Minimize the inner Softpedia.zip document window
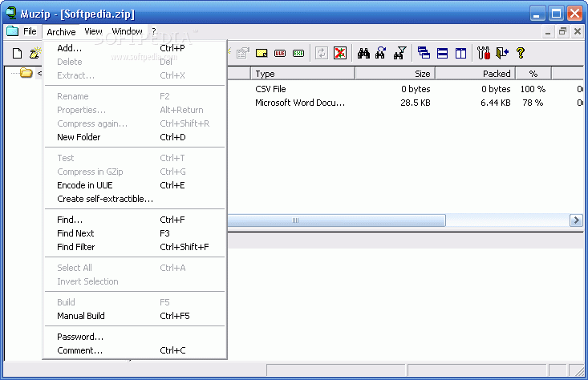Screen dimensions: 588x380 click(x=548, y=31)
